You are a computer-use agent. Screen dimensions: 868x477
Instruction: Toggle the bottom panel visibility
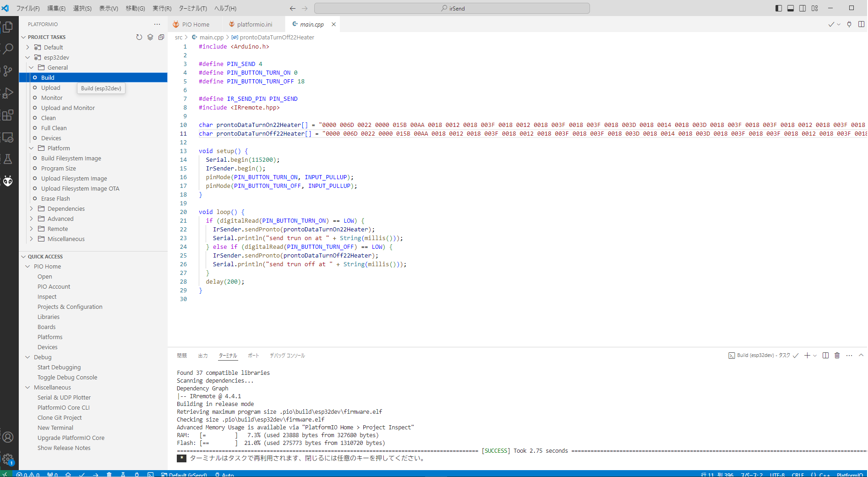point(791,8)
